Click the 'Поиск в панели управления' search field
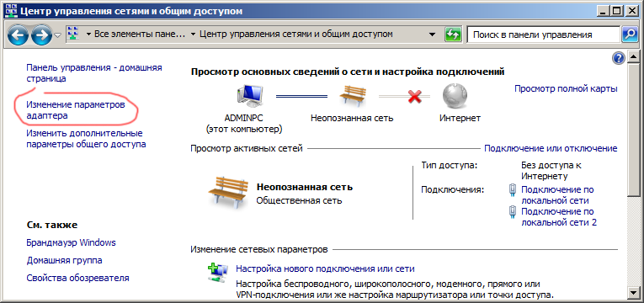The image size is (644, 303). pyautogui.click(x=543, y=35)
